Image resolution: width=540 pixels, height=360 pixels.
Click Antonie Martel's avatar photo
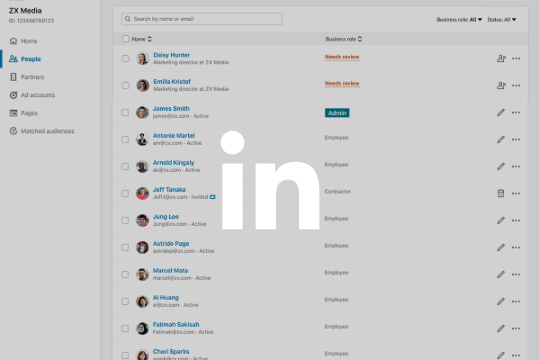[x=142, y=140]
